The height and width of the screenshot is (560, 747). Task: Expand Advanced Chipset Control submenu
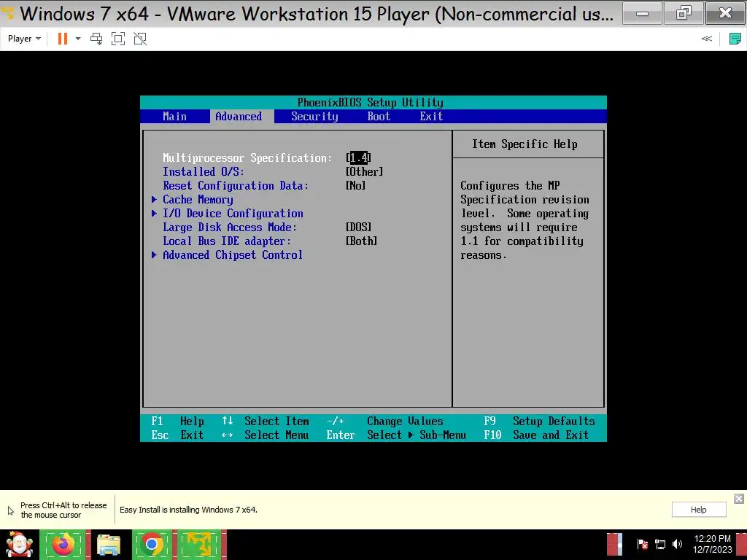(x=228, y=254)
